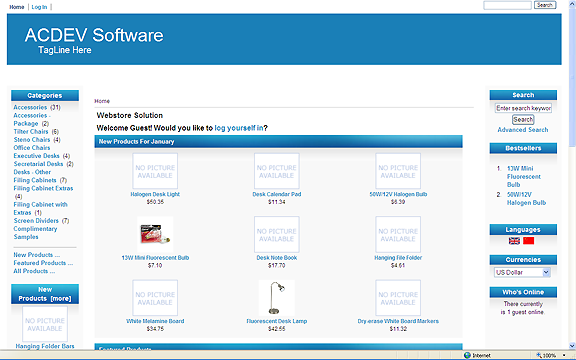Focus the top-right header search field
Image resolution: width=576 pixels, height=360 pixels.
(x=507, y=5)
